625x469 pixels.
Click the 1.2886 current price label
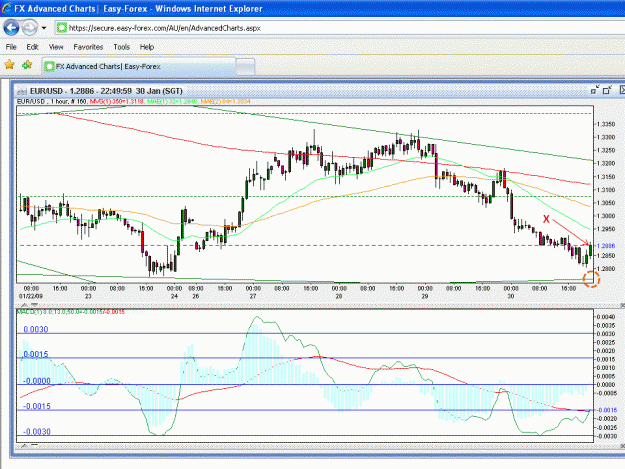tap(606, 246)
